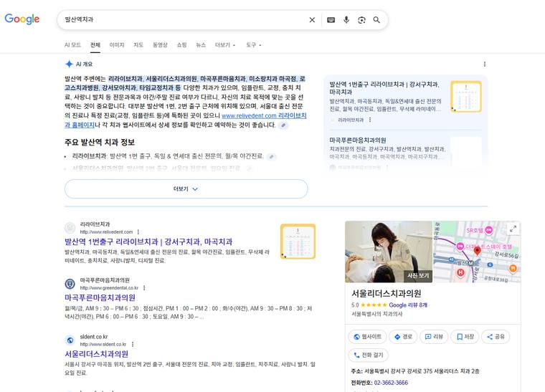Focus the search input containing 발산역치과

tap(184, 20)
